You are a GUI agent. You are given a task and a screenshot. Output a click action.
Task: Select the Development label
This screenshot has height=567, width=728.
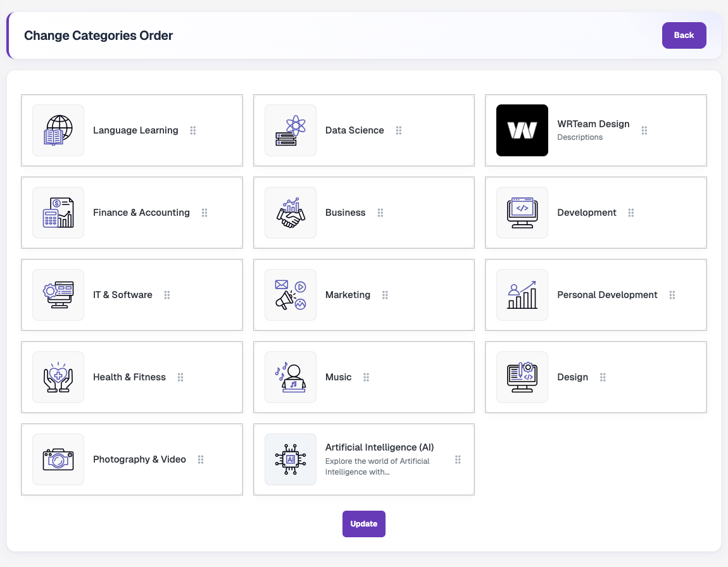point(587,213)
